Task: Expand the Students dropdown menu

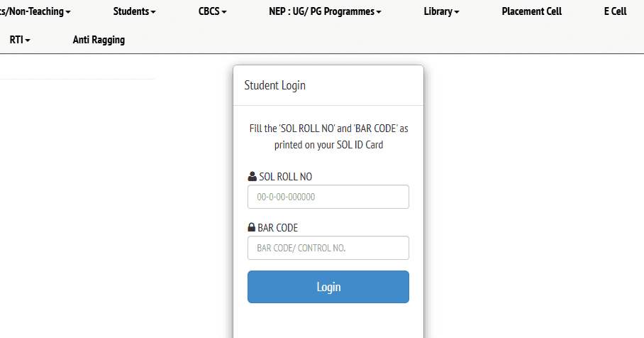Action: (134, 12)
